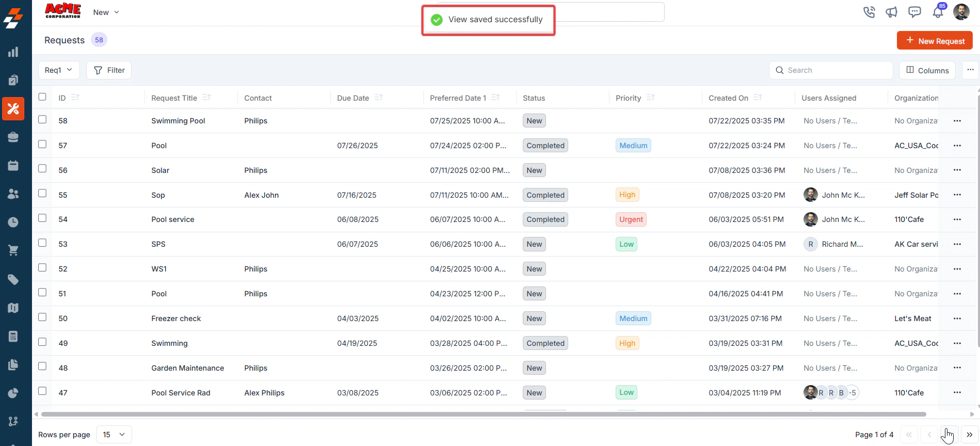Open the calendar icon in sidebar
Image resolution: width=980 pixels, height=446 pixels.
13,166
